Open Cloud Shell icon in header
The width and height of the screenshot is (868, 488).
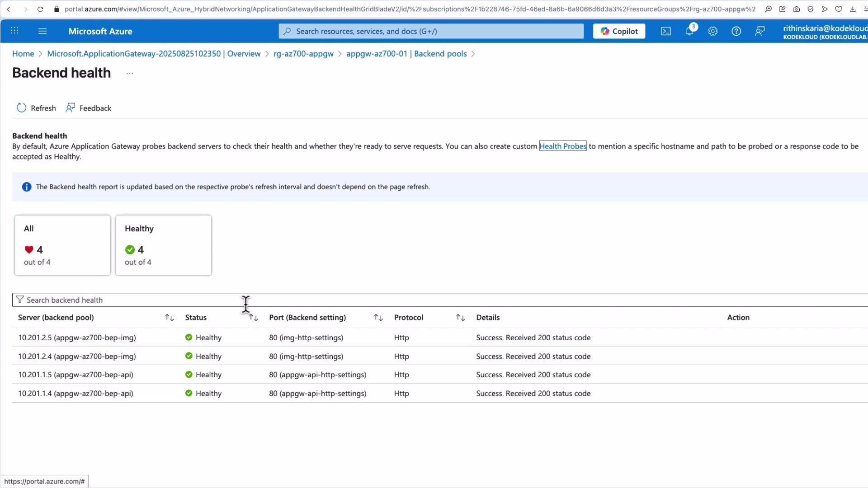[666, 31]
